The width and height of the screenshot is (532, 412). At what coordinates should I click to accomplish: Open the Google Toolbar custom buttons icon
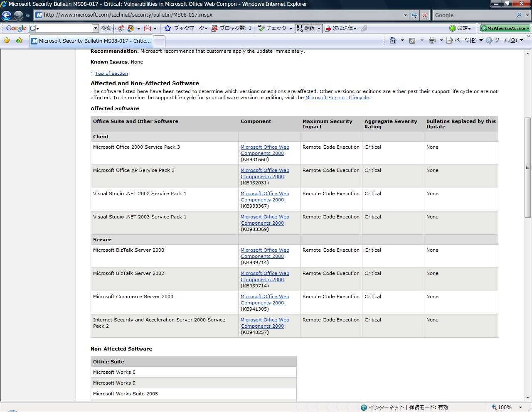(131, 28)
